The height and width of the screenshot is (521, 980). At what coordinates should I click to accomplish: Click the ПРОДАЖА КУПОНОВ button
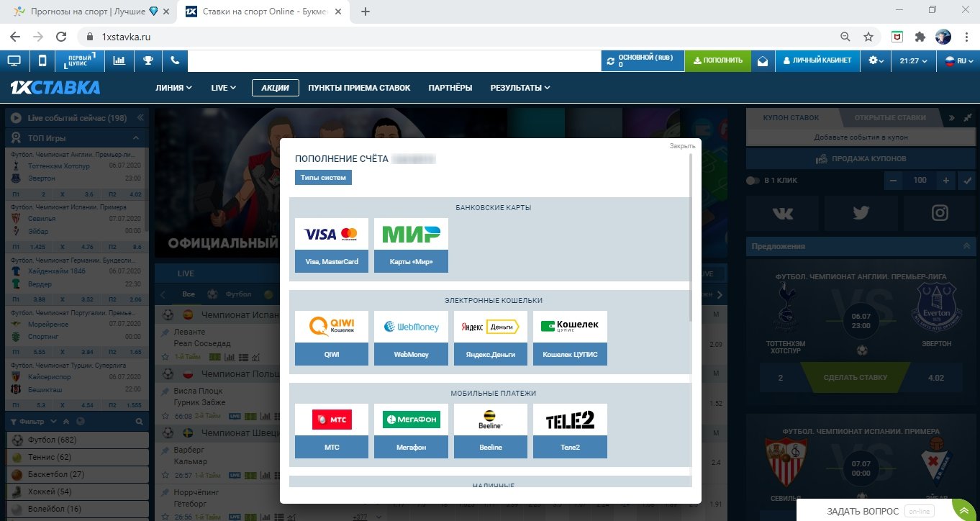click(x=861, y=158)
